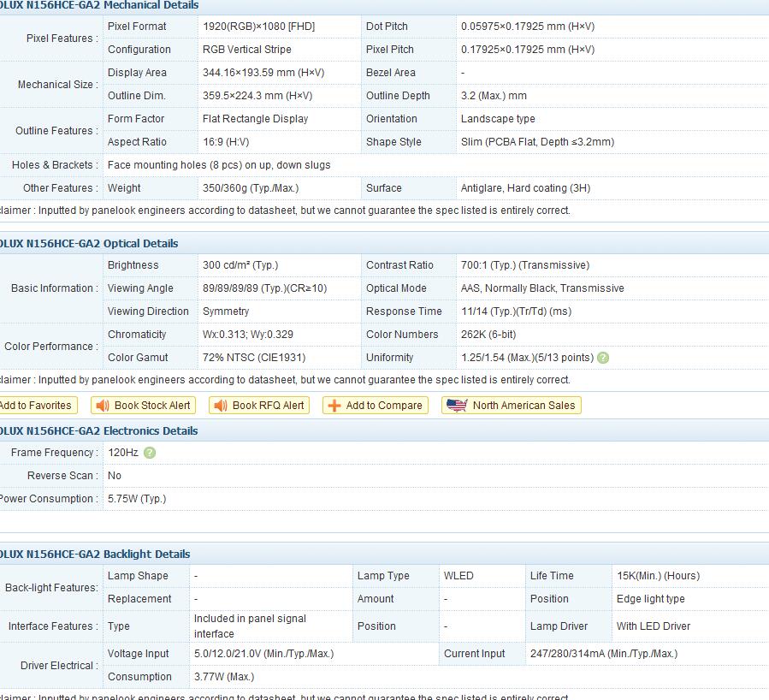
Task: Click the Chromaticity value Wx:0.313; Wy:0.329
Action: (x=248, y=335)
